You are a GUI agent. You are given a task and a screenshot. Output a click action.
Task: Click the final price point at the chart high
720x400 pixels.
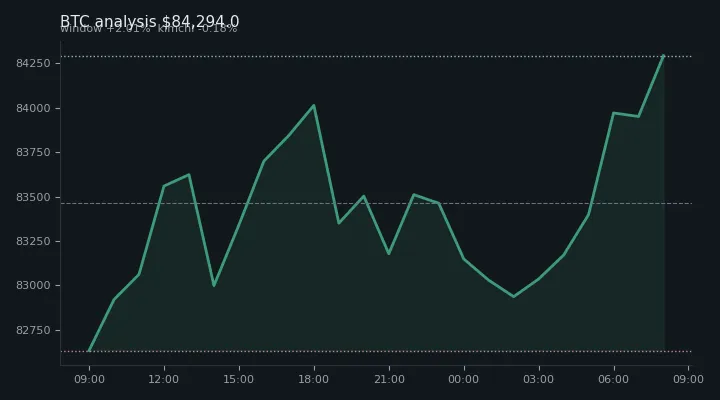pyautogui.click(x=663, y=56)
